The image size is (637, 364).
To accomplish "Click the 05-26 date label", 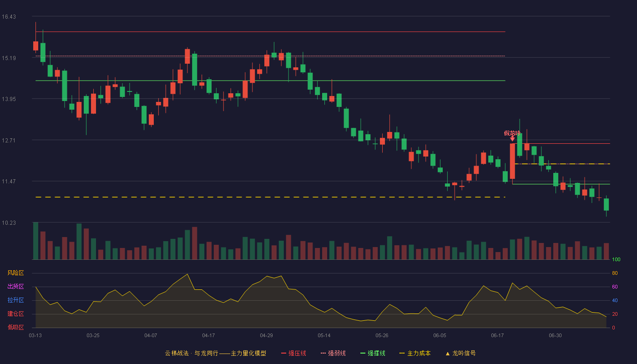I will [382, 335].
